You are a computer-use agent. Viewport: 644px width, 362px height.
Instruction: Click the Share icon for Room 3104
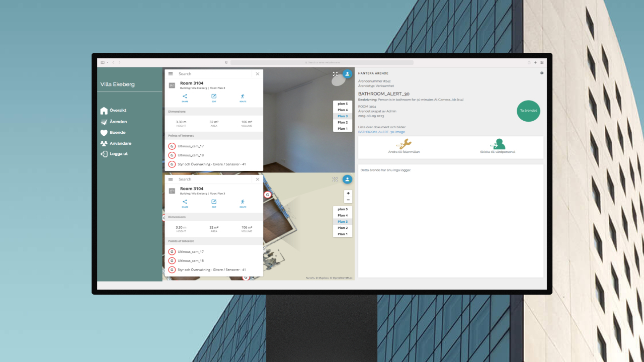pos(185,97)
